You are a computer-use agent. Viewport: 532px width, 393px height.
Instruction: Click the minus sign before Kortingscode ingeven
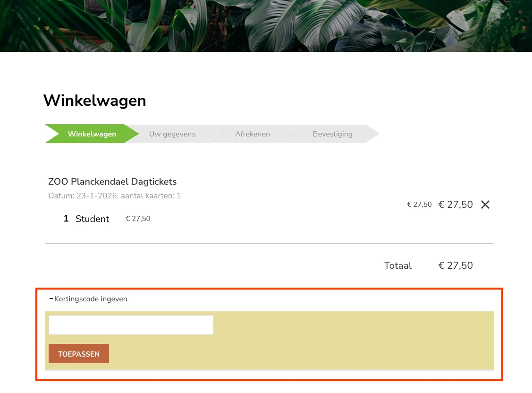tap(51, 299)
